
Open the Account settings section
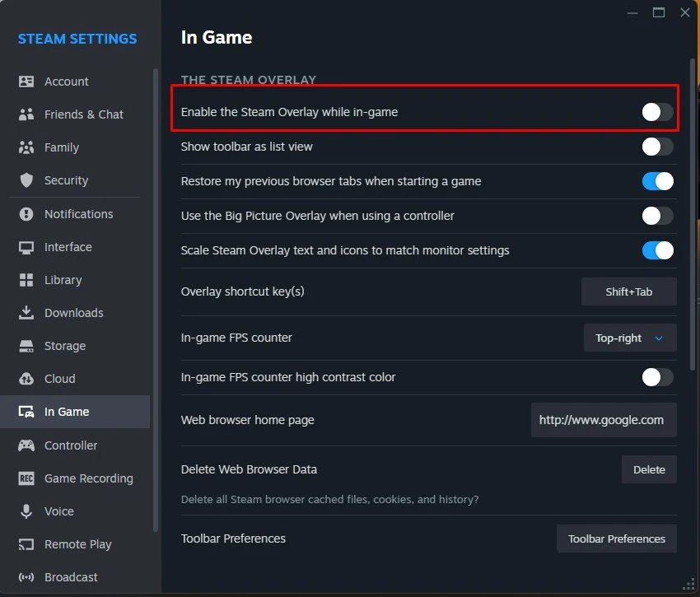click(75, 82)
